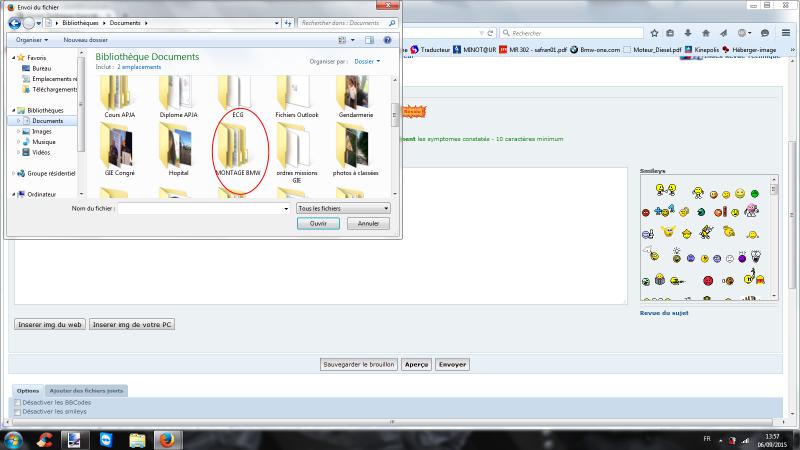Expand the Organiser menu dropdown
Image resolution: width=800 pixels, height=450 pixels.
(33, 40)
